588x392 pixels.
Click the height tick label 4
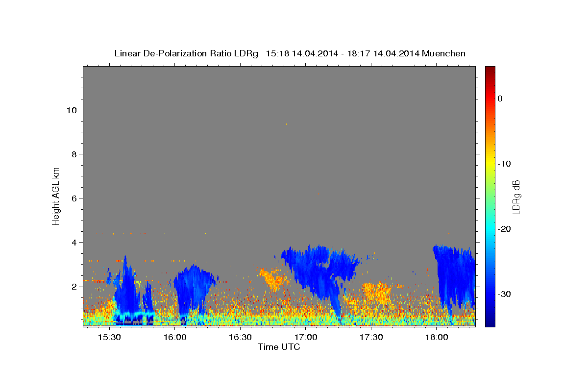[74, 242]
